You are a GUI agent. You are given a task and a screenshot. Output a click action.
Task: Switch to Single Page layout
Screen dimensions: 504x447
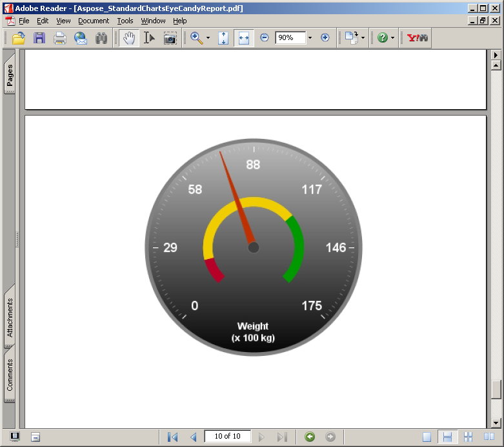[x=427, y=437]
